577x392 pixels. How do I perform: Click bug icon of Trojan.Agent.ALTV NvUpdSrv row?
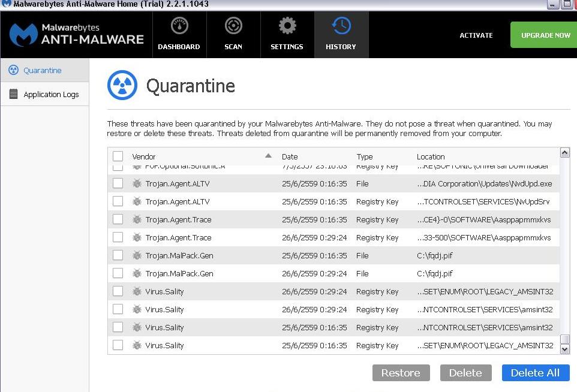[137, 201]
